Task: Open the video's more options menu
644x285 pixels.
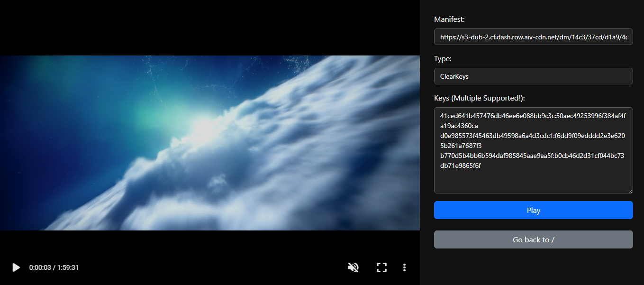Action: pos(404,267)
